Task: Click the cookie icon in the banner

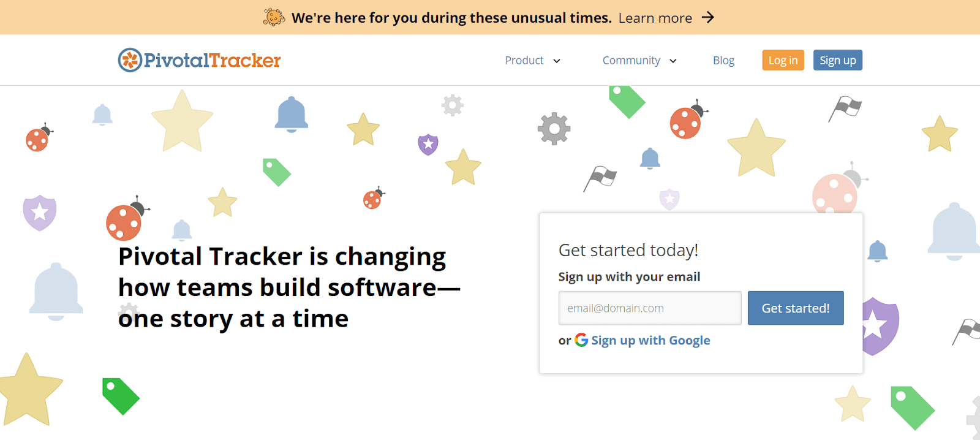Action: (x=274, y=17)
